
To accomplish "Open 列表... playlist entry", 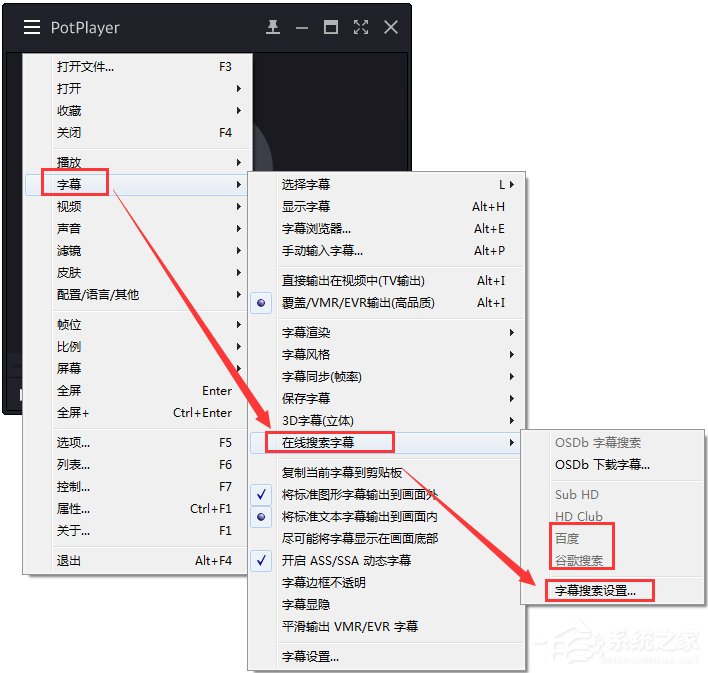I will 136,464.
